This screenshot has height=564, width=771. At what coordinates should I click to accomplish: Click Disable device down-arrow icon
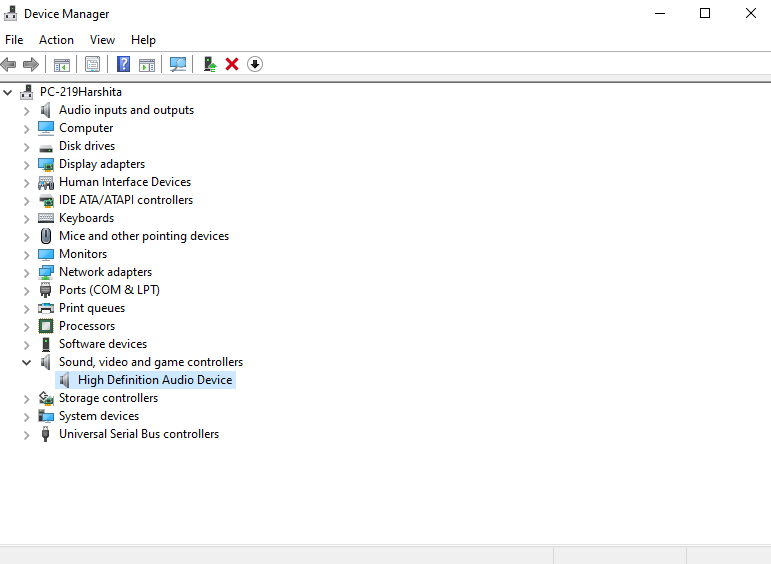click(255, 64)
